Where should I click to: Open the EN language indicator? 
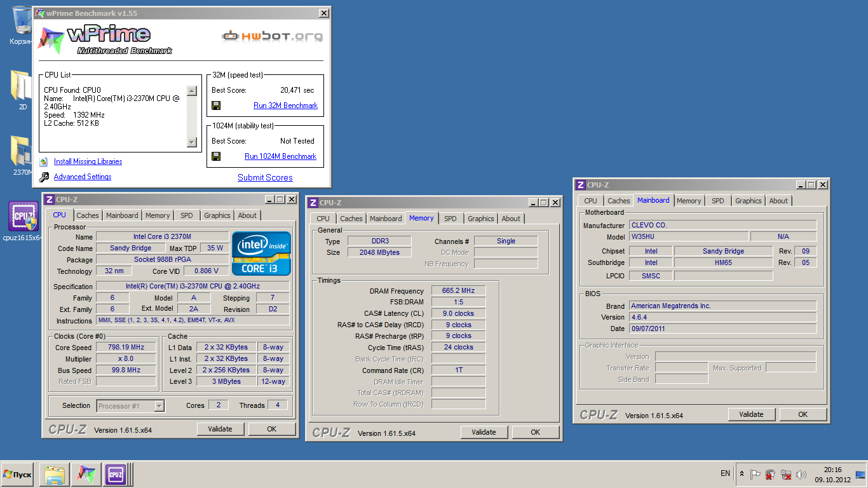(x=726, y=473)
